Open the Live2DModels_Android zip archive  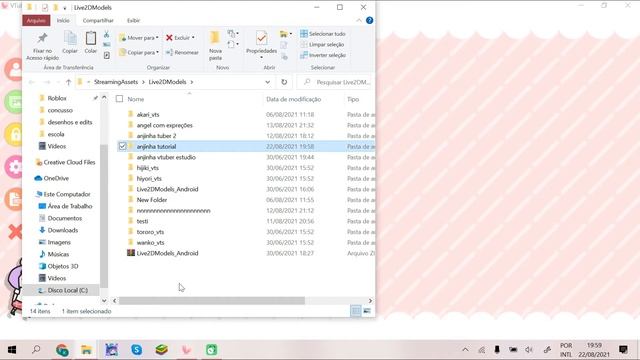(167, 253)
